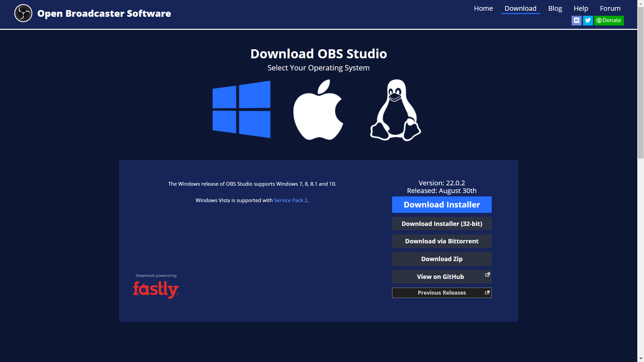
Task: Click the scrollbar up arrow
Action: tap(641, 3)
